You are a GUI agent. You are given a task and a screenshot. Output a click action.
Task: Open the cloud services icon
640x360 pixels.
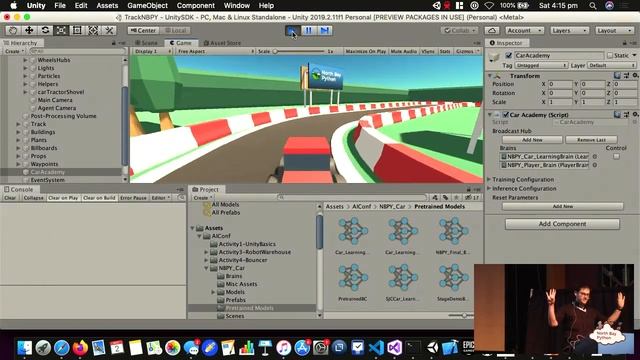[492, 31]
